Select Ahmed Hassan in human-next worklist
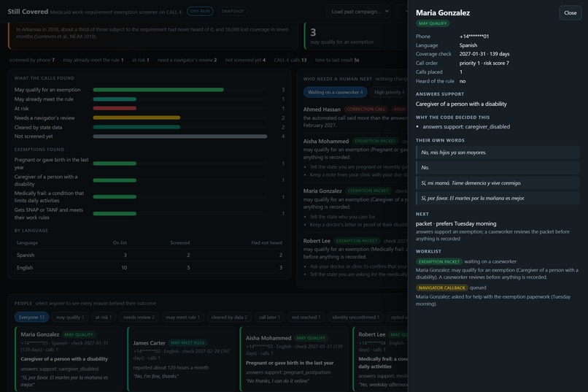 click(322, 109)
